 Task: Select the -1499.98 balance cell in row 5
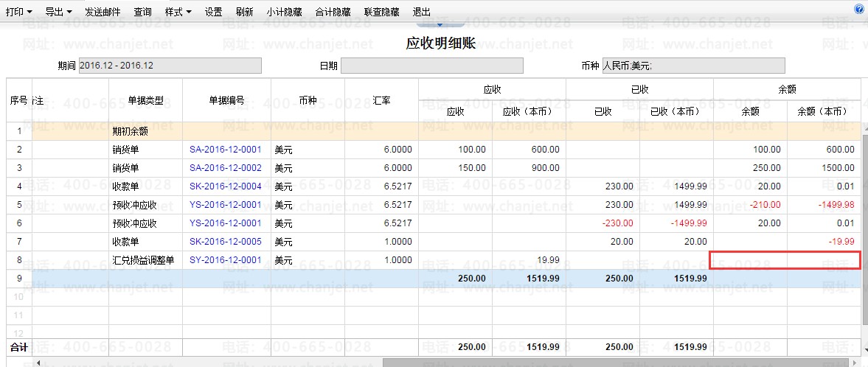pos(823,205)
